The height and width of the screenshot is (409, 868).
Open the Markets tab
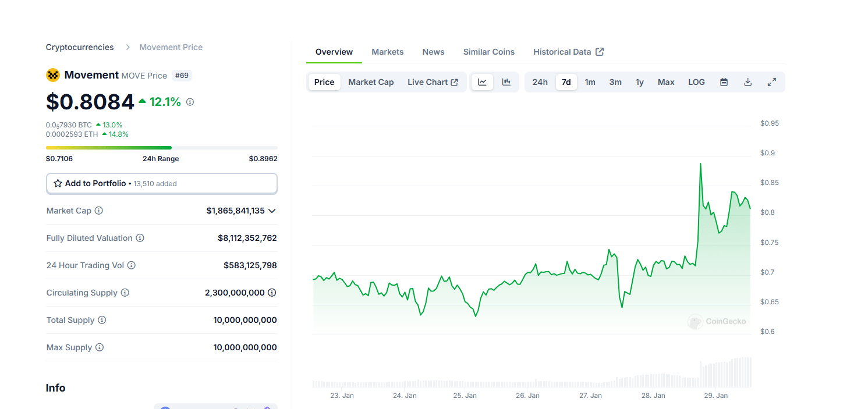[388, 52]
